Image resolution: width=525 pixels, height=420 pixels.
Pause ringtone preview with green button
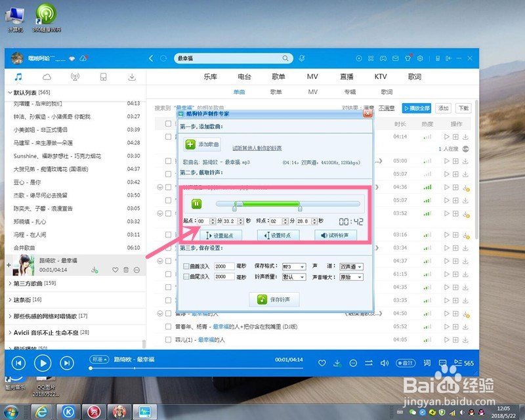(x=196, y=203)
